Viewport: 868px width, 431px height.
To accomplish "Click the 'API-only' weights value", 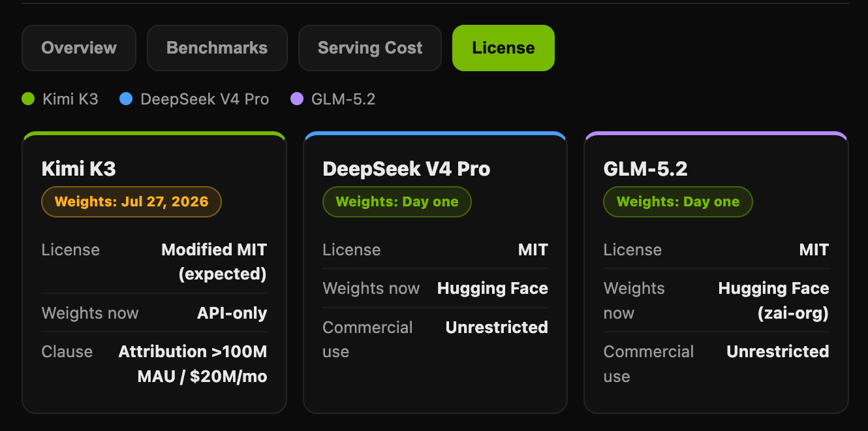I will [x=232, y=313].
